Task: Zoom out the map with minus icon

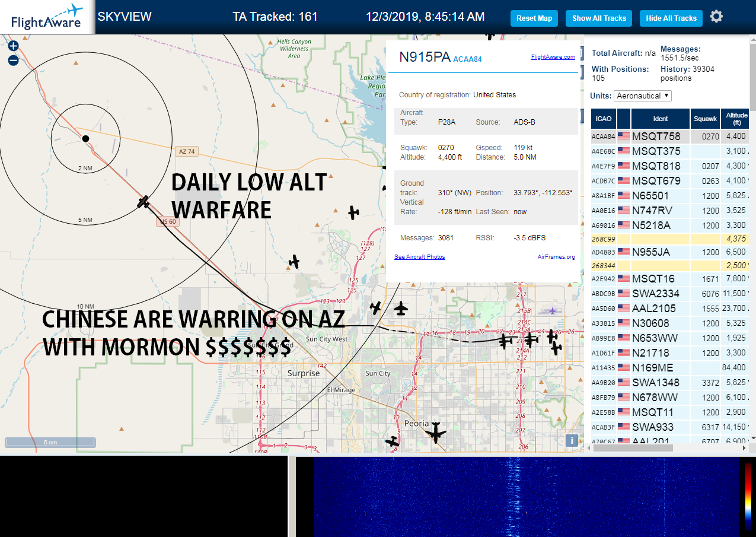Action: tap(13, 60)
